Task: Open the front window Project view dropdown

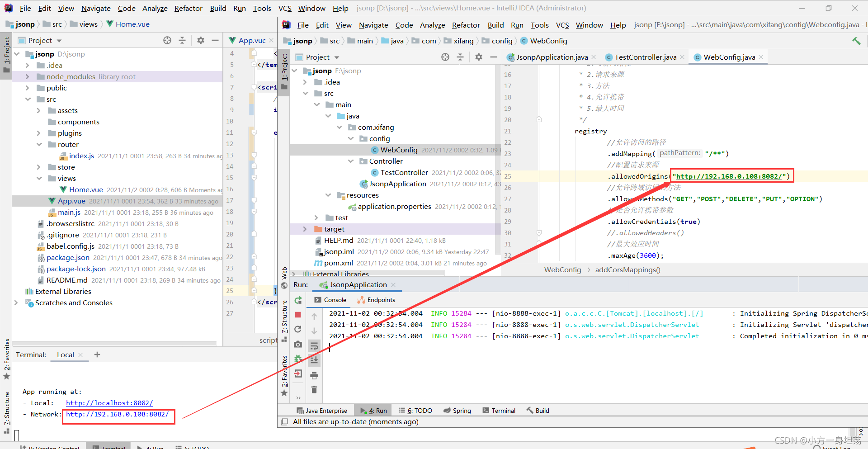Action: tap(337, 57)
